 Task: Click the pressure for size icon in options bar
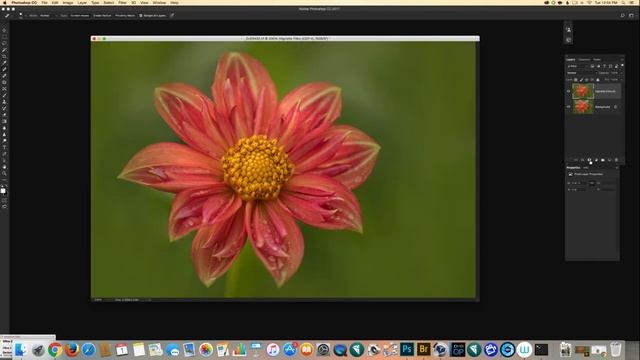[172, 16]
